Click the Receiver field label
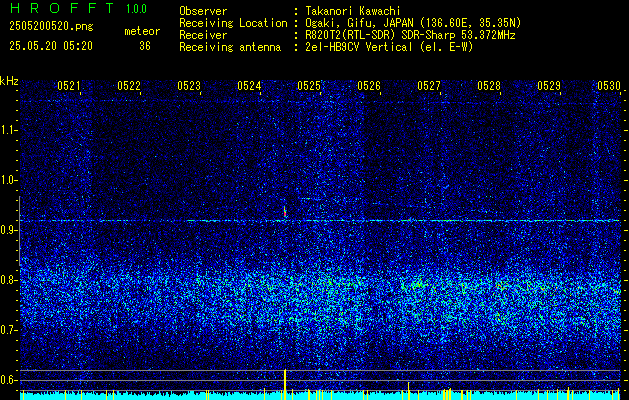The image size is (629, 400). click(203, 35)
